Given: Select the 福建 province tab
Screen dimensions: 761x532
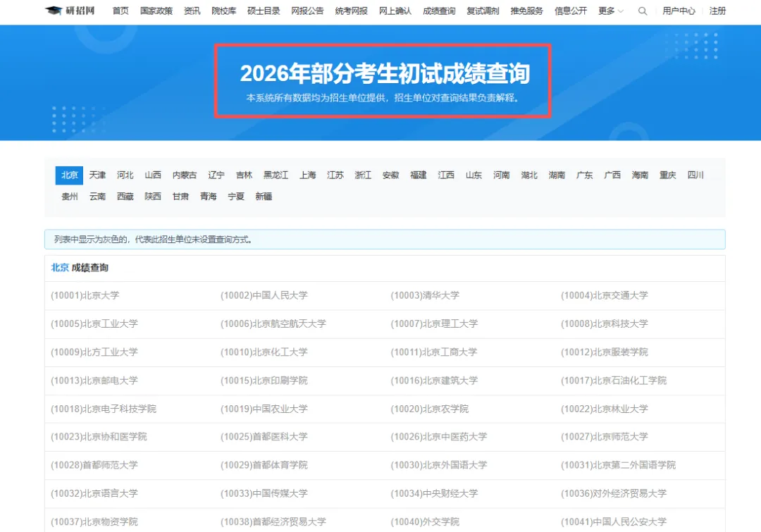Looking at the screenshot, I should (x=418, y=175).
